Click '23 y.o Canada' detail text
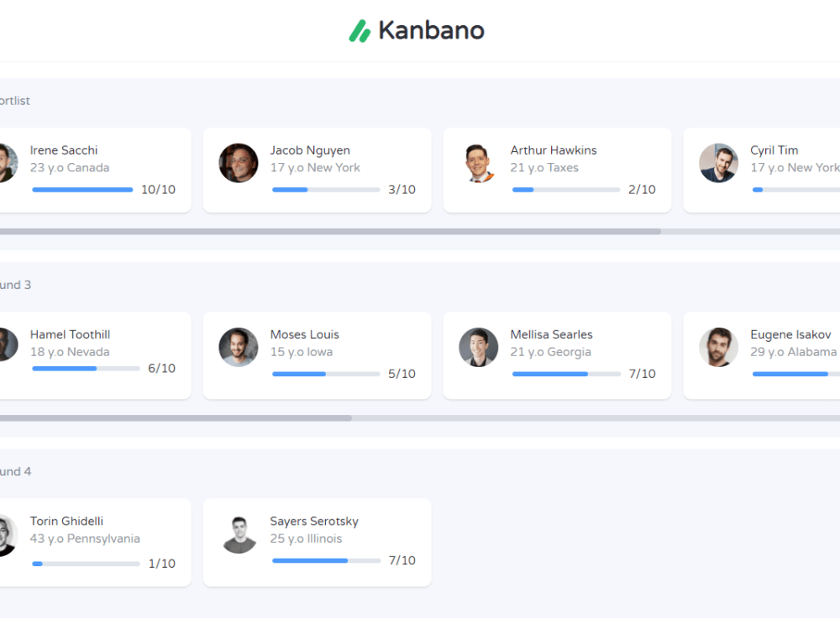Screen dimensions: 840x630 [70, 168]
